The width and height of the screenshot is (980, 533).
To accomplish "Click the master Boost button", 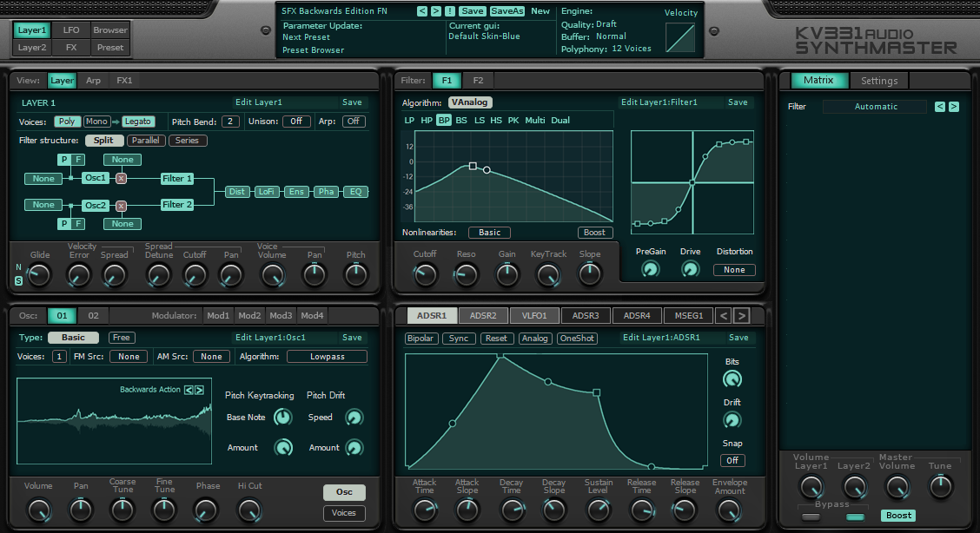I will [898, 516].
